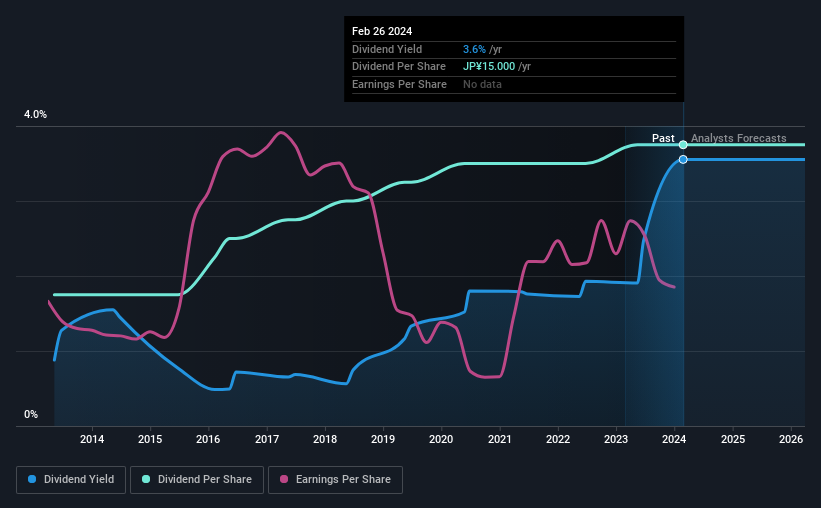Image resolution: width=821 pixels, height=508 pixels.
Task: Toggle the Earnings Per Share legend button
Action: (335, 480)
